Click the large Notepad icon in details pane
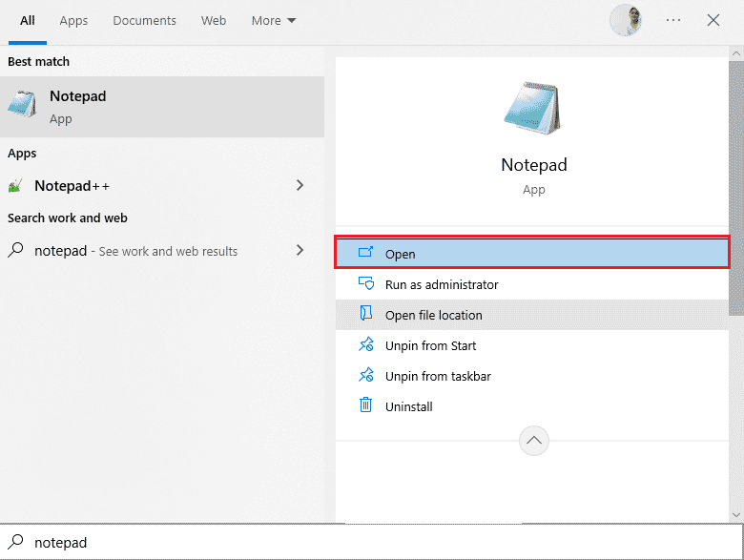 click(532, 109)
